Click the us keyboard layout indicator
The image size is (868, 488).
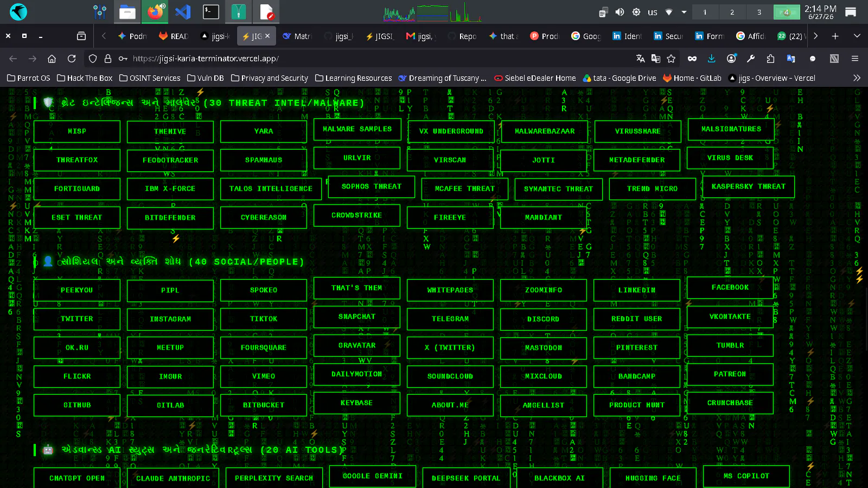coord(653,12)
